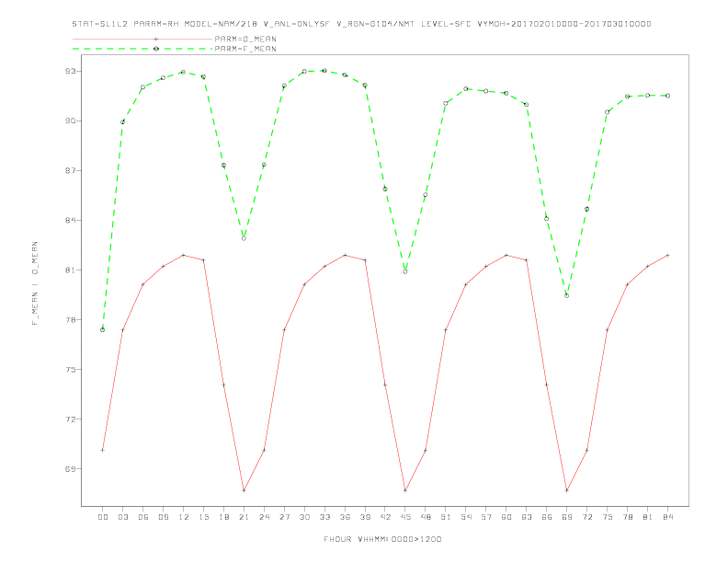Click the 75 y-axis tick label
The height and width of the screenshot is (563, 728).
click(x=71, y=369)
